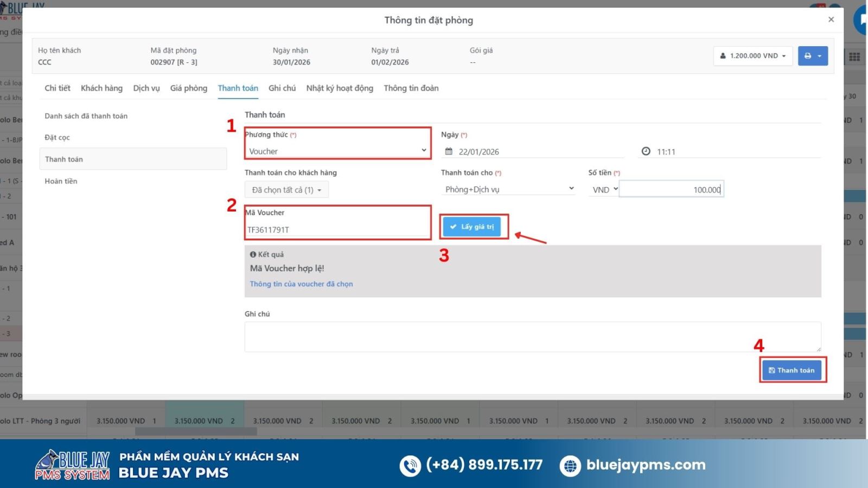Image resolution: width=868 pixels, height=488 pixels.
Task: Click the grid view icon at top right
Action: pos(854,56)
